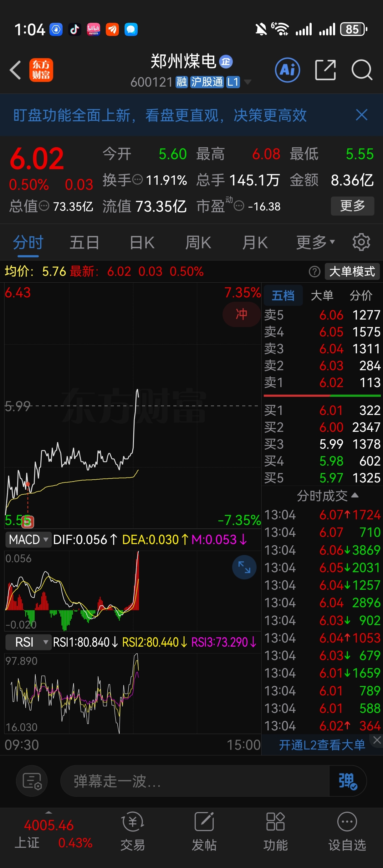
Task: Click the 更多 quote details button
Action: point(352,205)
